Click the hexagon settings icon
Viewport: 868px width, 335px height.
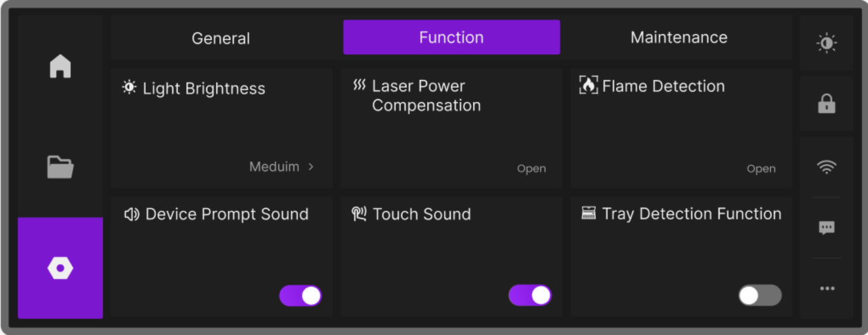point(60,269)
